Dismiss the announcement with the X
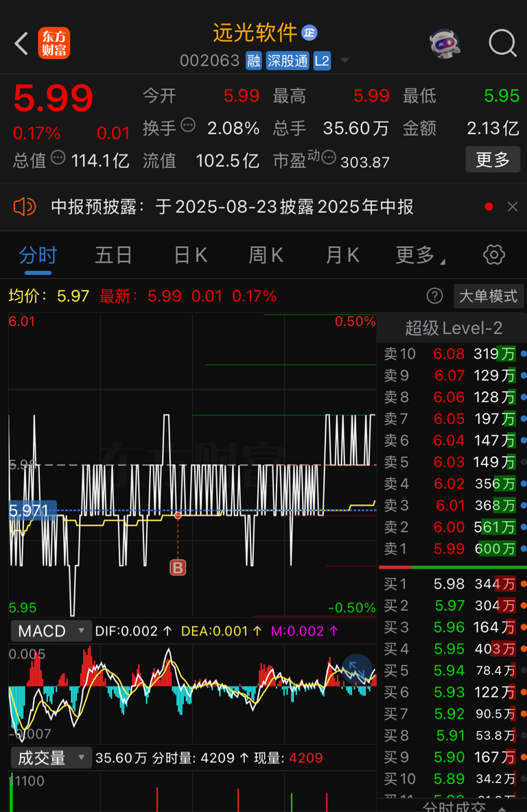This screenshot has width=527, height=812. tap(513, 206)
